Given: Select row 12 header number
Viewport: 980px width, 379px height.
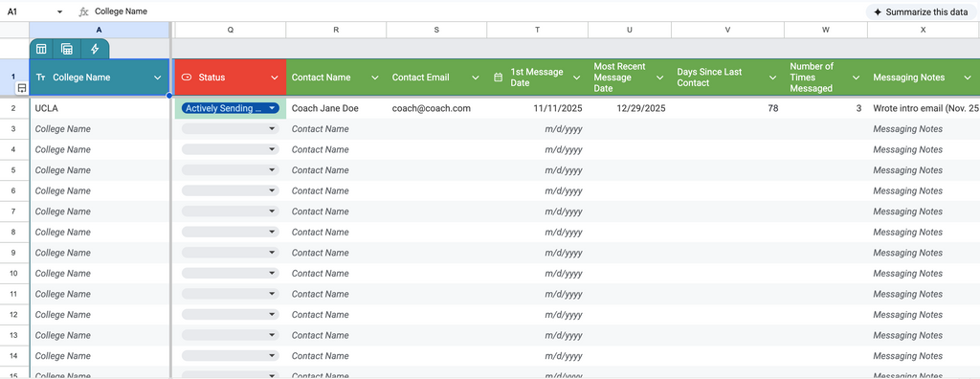Looking at the screenshot, I should pyautogui.click(x=14, y=315).
